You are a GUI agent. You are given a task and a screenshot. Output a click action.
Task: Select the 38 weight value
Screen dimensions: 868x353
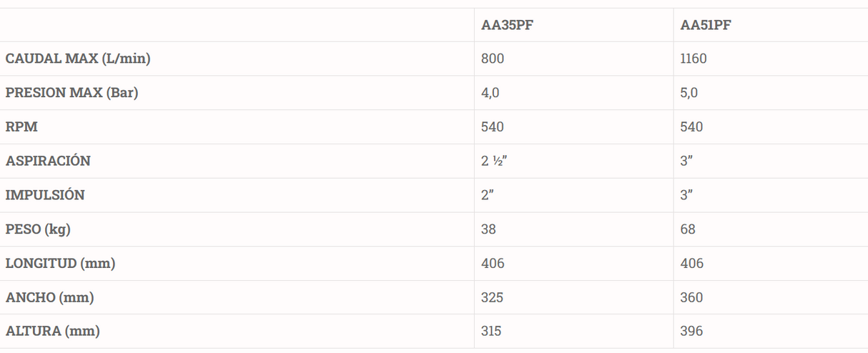click(x=488, y=229)
